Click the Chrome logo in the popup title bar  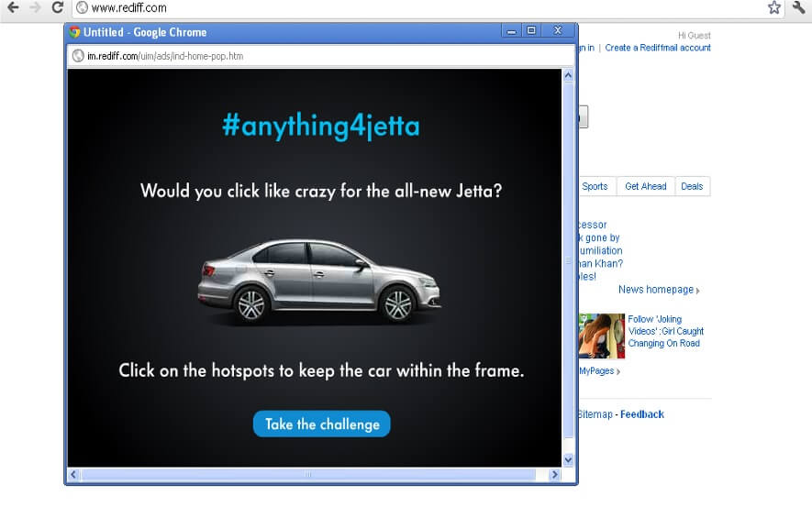(74, 32)
